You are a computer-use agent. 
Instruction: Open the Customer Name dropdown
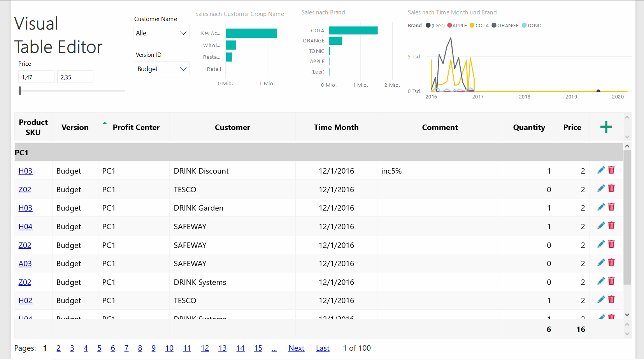(161, 33)
